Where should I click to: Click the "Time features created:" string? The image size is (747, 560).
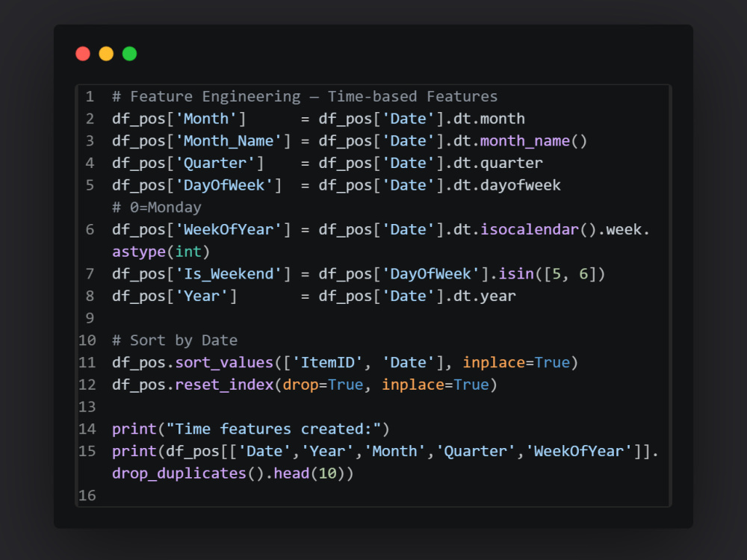(x=273, y=429)
